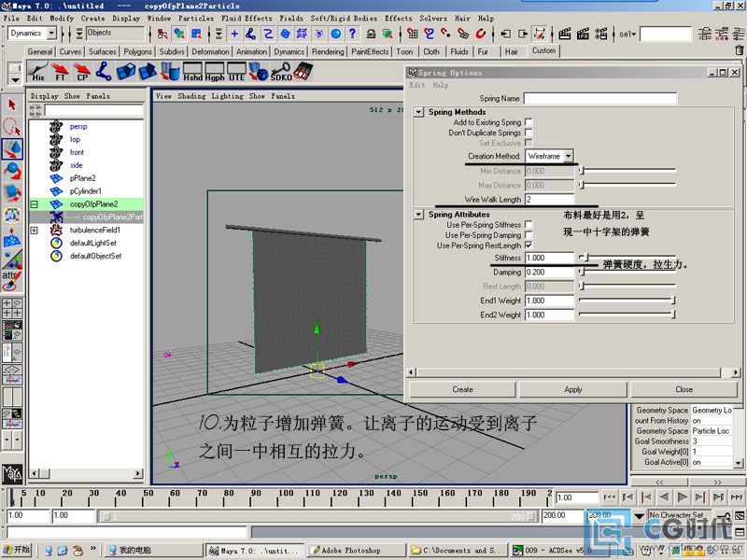747x560 pixels.
Task: Click the question mark help icon
Action: (352, 34)
